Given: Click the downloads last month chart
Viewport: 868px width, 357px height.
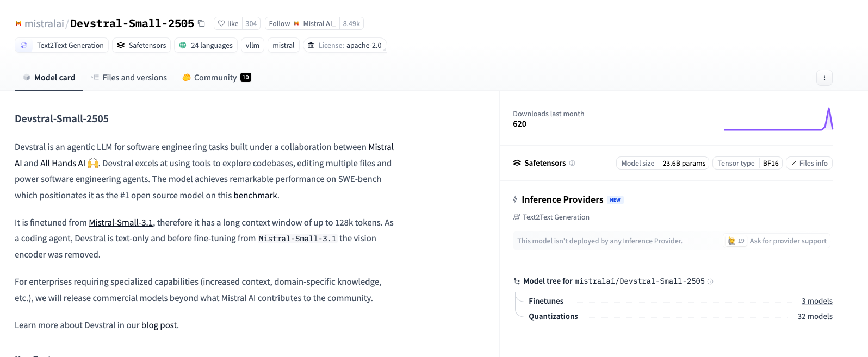Looking at the screenshot, I should [778, 120].
